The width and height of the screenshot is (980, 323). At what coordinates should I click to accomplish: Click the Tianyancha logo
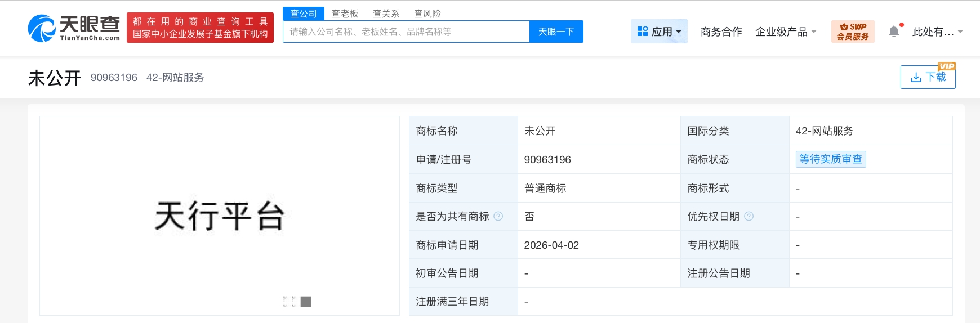[x=74, y=28]
